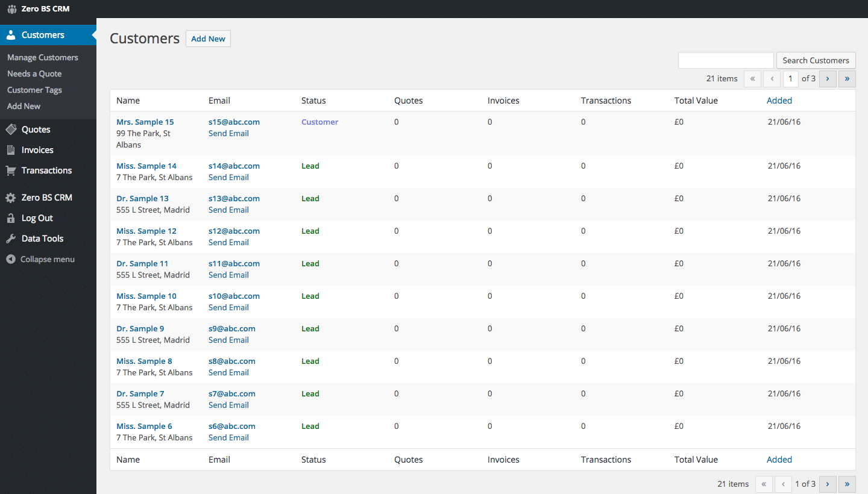The height and width of the screenshot is (494, 868).
Task: Click the Log Out padlock icon
Action: coord(11,217)
